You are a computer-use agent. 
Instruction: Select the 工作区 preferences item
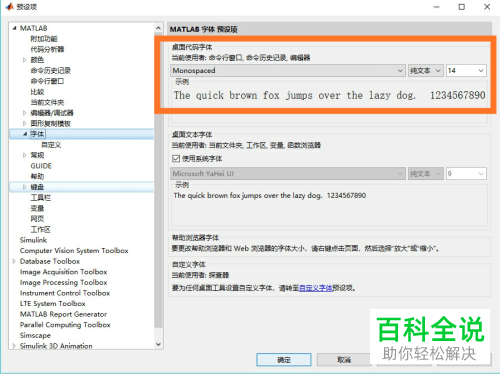41,229
